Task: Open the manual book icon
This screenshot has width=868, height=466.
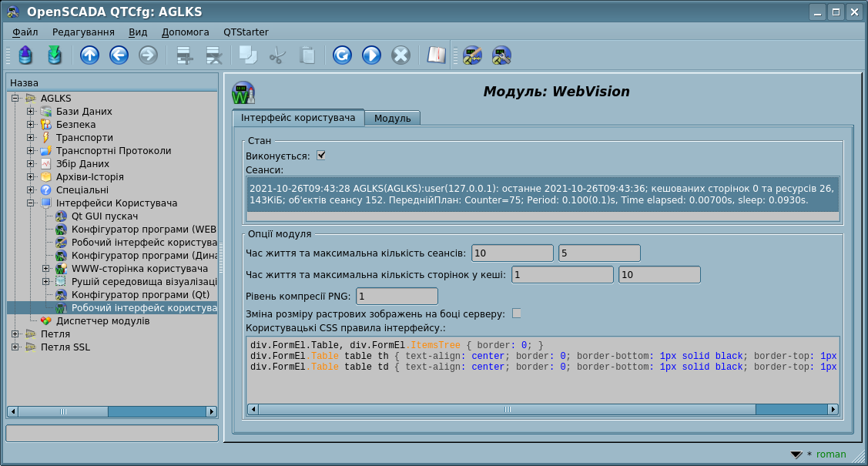Action: (x=437, y=55)
